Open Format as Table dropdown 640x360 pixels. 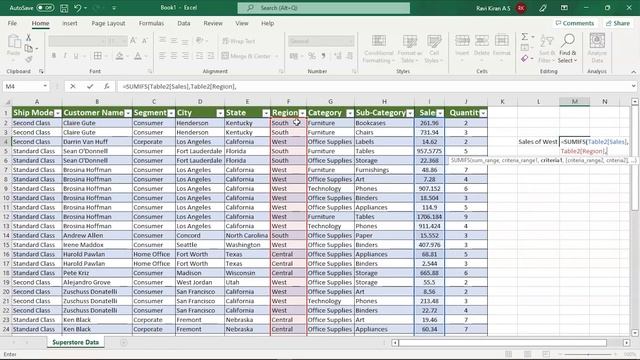pos(409,49)
